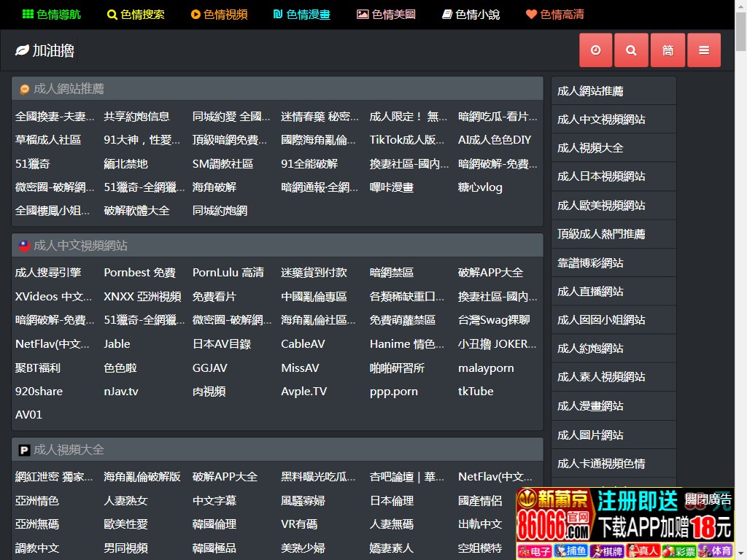747x560 pixels.
Task: Open the ppp.porn link
Action: click(x=393, y=392)
